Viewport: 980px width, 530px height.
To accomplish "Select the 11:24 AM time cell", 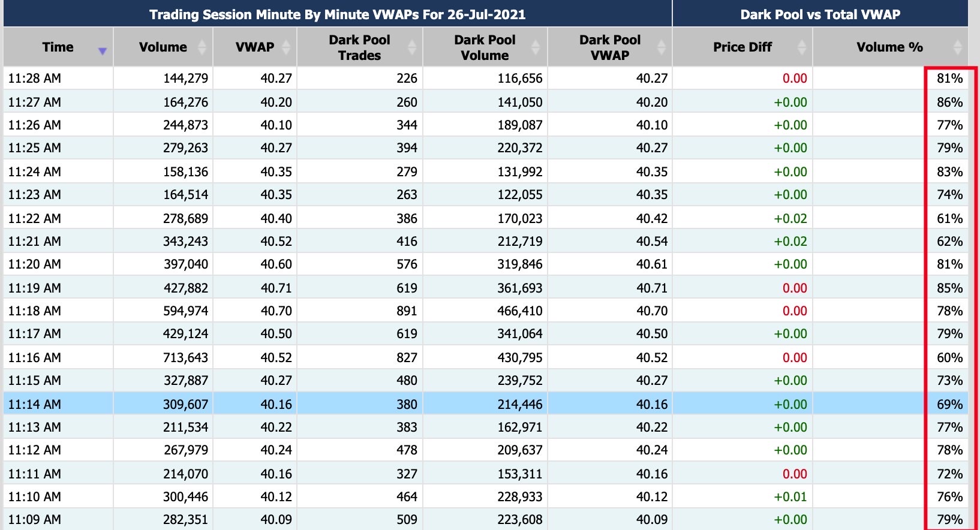I will point(58,171).
